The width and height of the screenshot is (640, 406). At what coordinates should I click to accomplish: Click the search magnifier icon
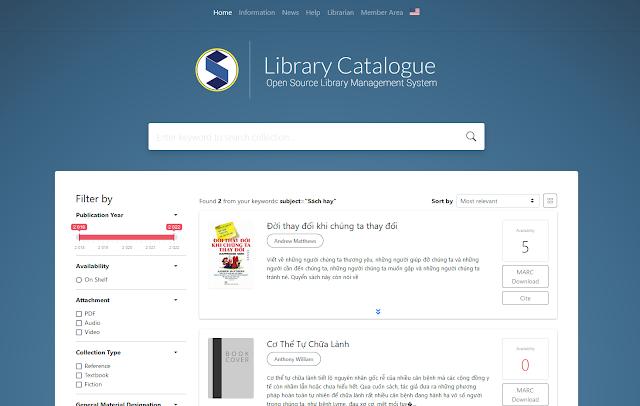[x=471, y=136]
